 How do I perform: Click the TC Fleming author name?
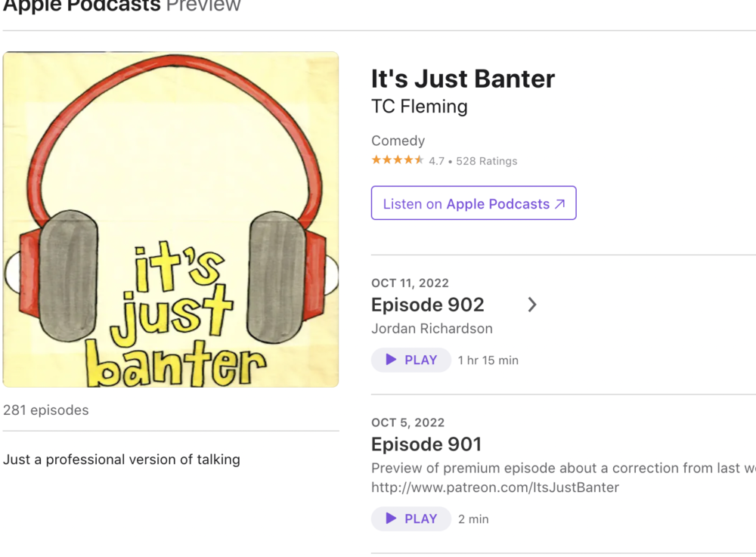(419, 107)
